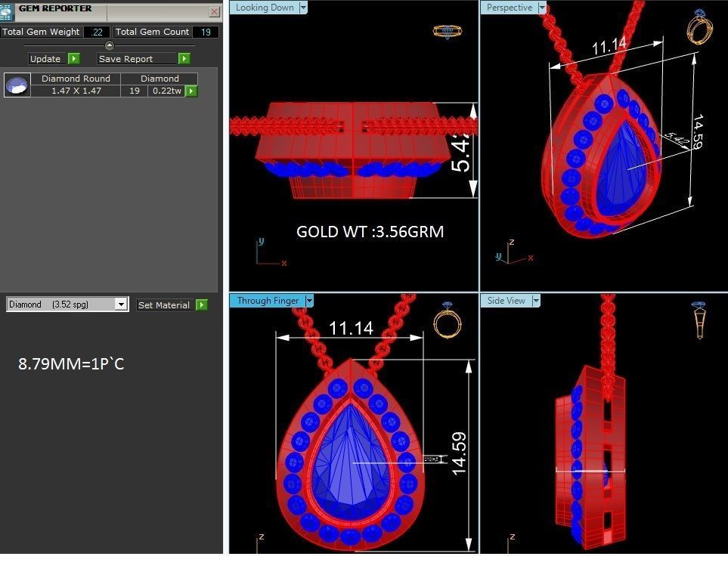Close the Gem Reporter panel
This screenshot has width=728, height=578.
tap(214, 12)
